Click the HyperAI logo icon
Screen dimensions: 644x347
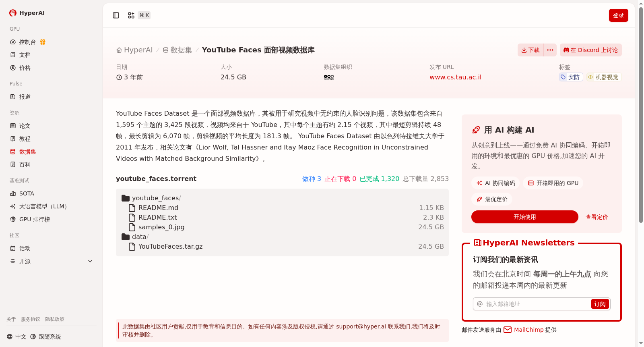pos(13,13)
